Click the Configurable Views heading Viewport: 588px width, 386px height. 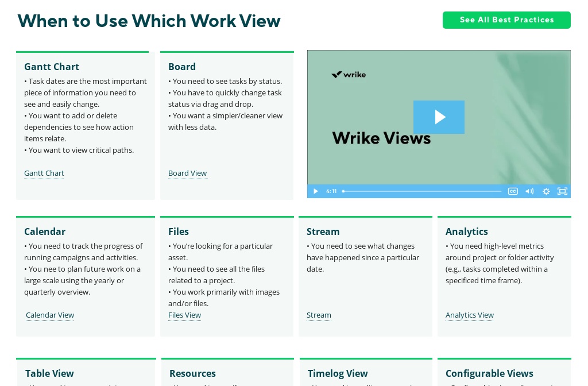pyautogui.click(x=489, y=373)
